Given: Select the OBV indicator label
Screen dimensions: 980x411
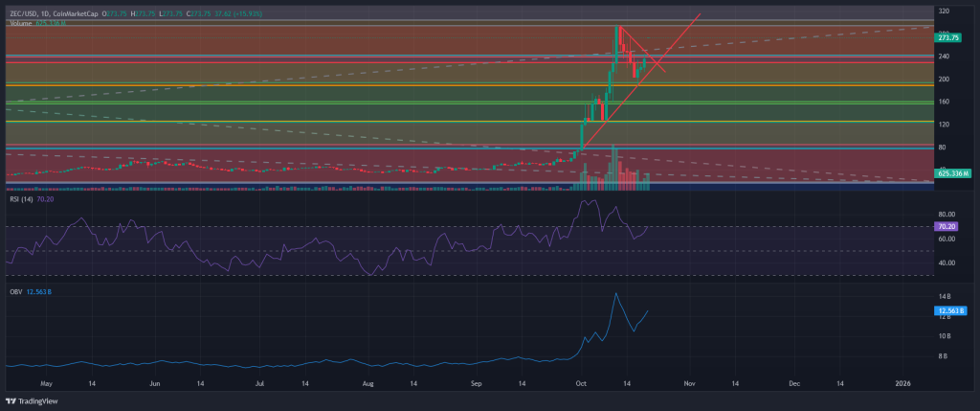Looking at the screenshot, I should pyautogui.click(x=16, y=287).
